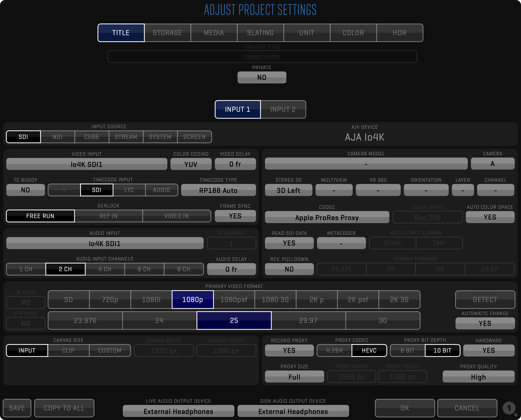Screen dimensions: 521x420
Task: Toggle the PRIVATE setting from NO
Action: tap(262, 77)
